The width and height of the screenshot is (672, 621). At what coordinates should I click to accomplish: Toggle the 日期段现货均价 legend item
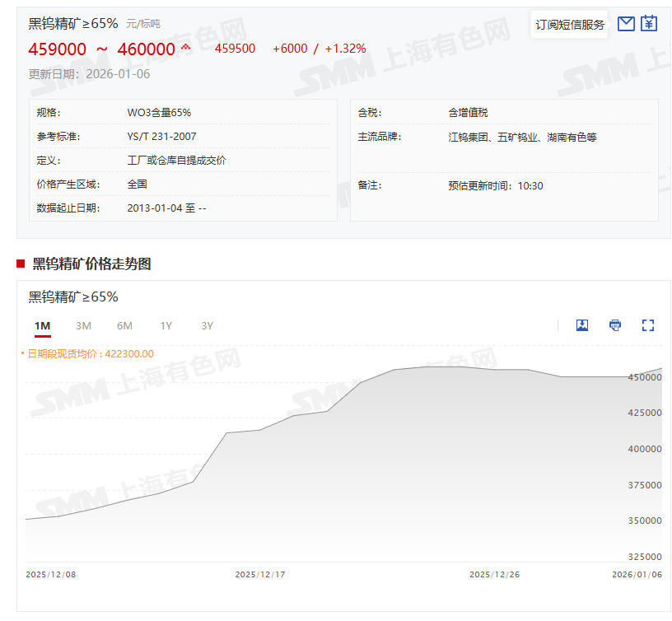pos(87,354)
